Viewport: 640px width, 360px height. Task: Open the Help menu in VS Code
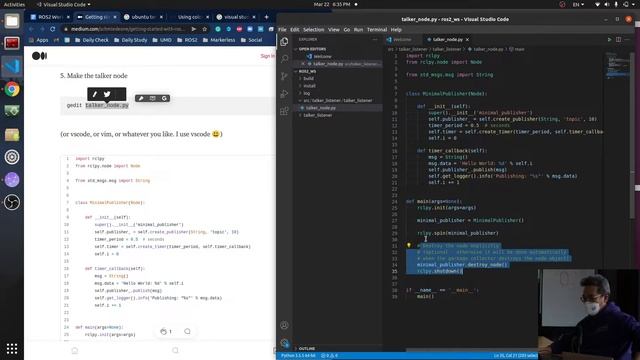(x=396, y=30)
